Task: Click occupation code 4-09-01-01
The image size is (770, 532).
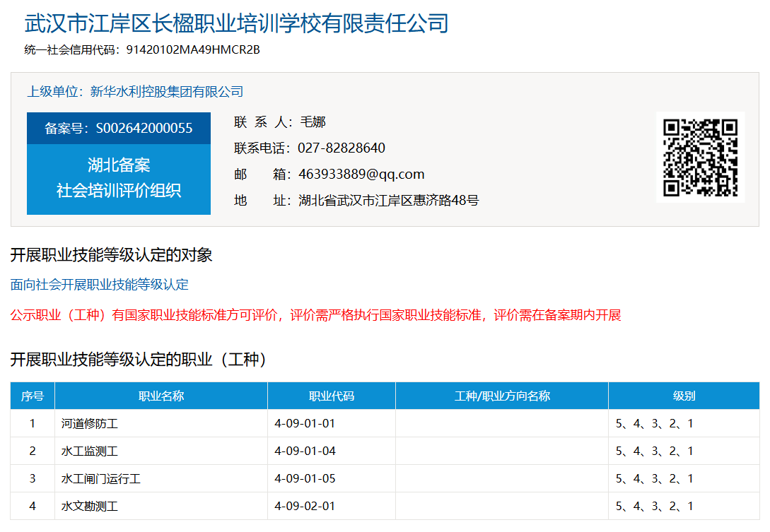Action: click(x=305, y=423)
